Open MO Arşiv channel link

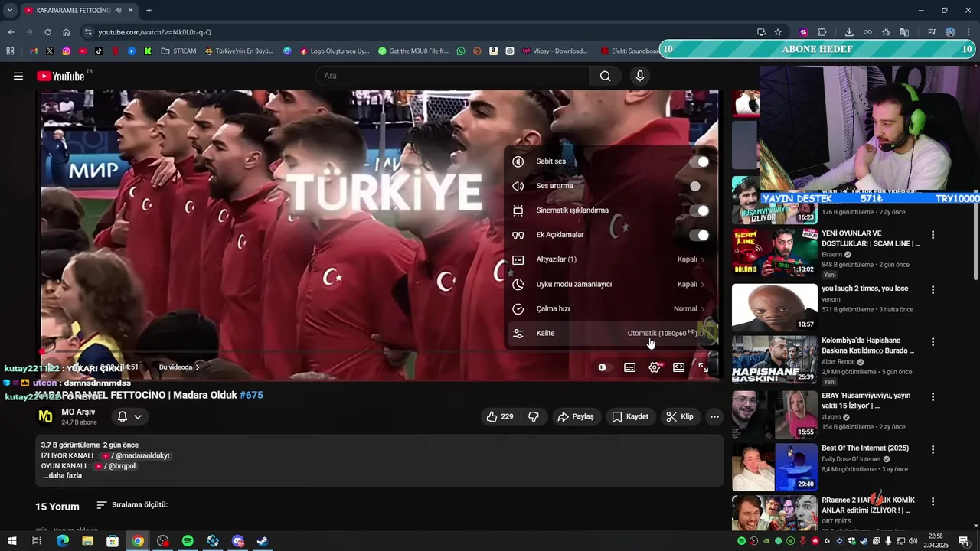pyautogui.click(x=78, y=412)
